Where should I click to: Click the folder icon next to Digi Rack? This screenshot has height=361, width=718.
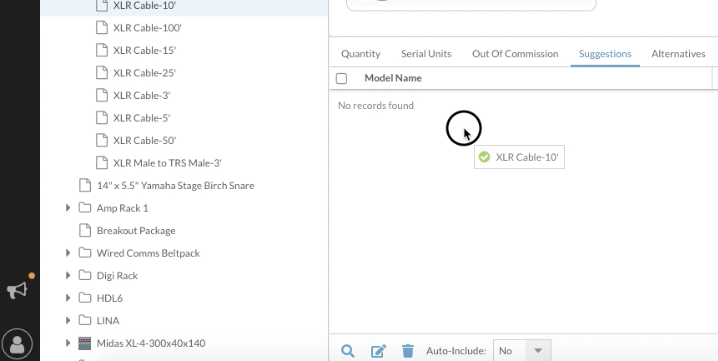coord(85,275)
